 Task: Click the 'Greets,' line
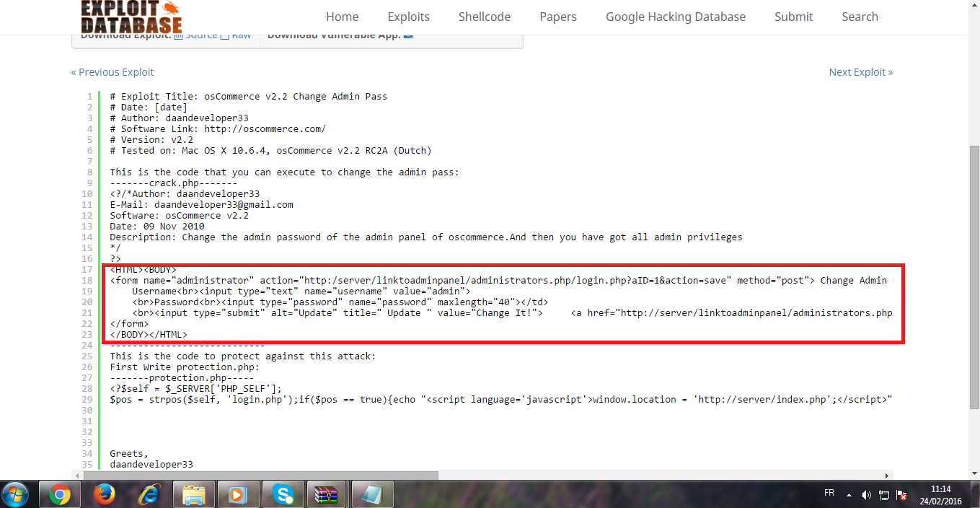[129, 453]
